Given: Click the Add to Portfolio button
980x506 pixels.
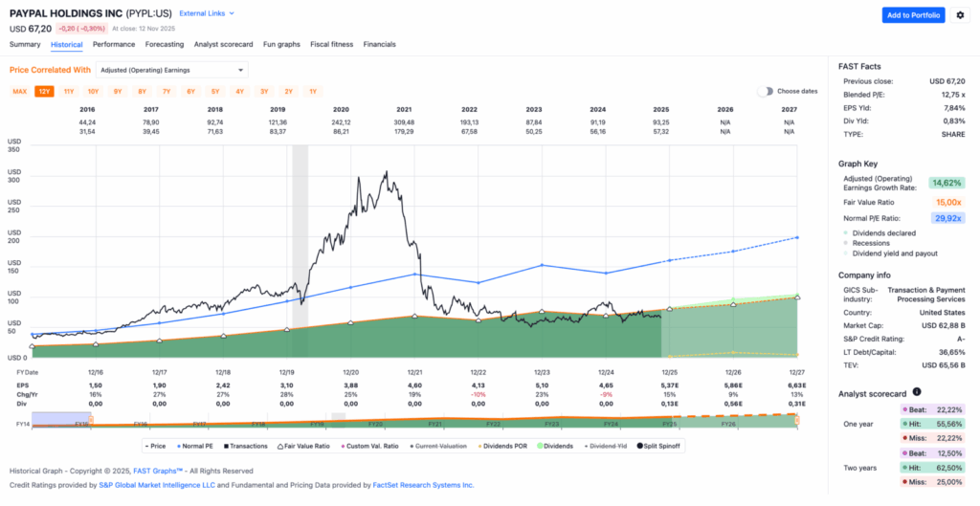Looking at the screenshot, I should pos(913,15).
